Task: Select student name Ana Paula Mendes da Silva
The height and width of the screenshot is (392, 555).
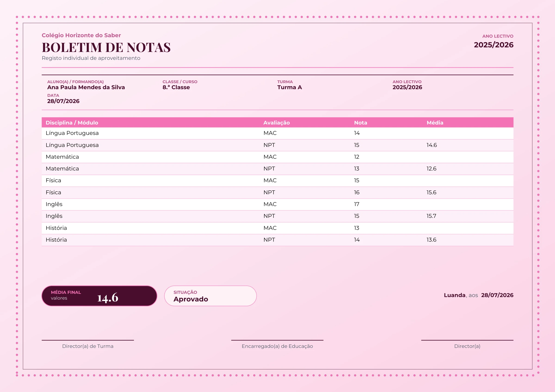Action: pos(86,88)
